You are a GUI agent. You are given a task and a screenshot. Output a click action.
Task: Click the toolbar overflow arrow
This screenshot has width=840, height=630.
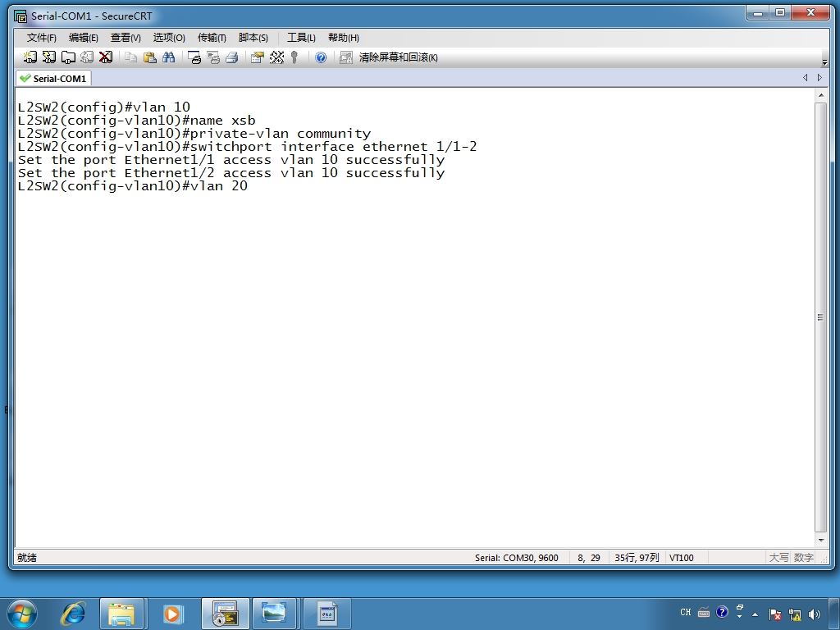pos(824,62)
